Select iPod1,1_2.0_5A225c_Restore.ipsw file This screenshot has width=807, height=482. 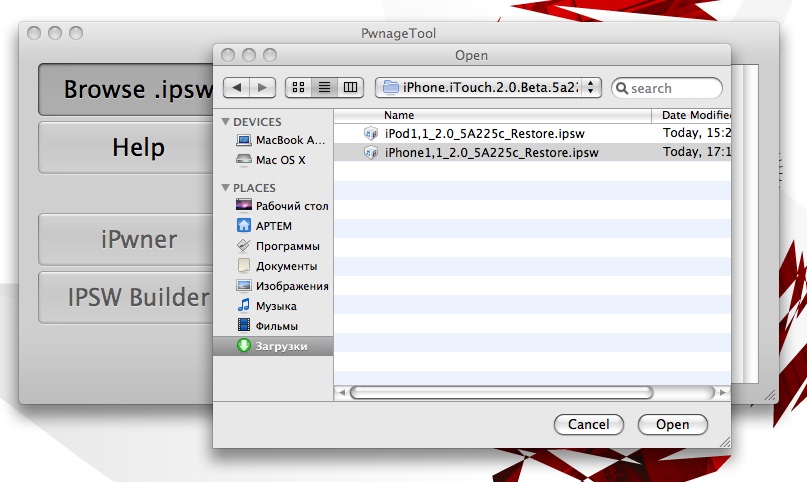[532, 133]
